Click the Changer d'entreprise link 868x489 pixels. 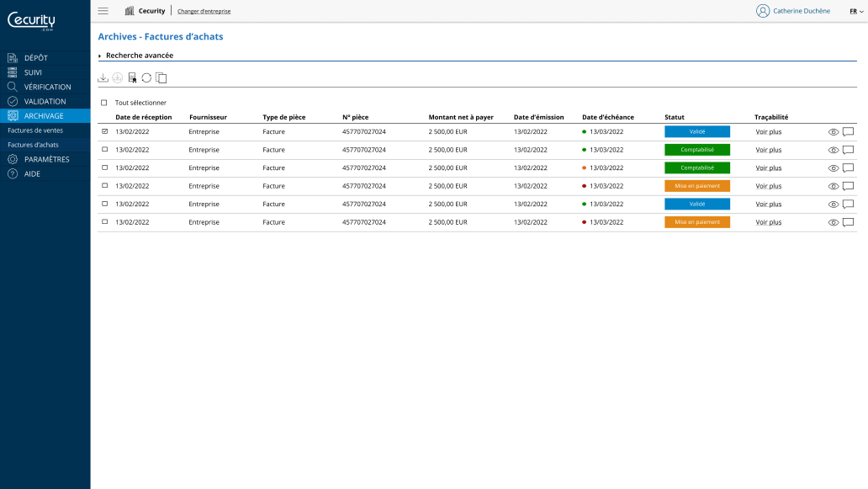click(204, 11)
